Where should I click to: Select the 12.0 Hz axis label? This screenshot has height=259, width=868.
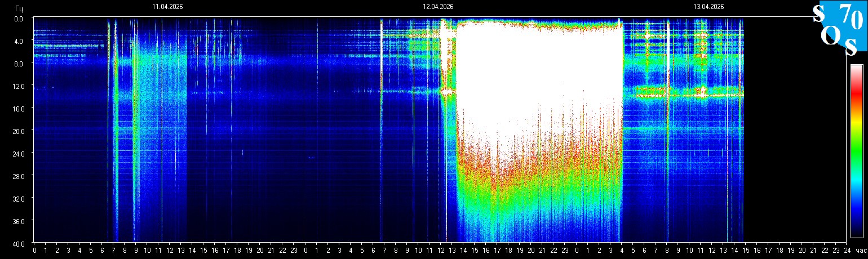click(x=19, y=86)
